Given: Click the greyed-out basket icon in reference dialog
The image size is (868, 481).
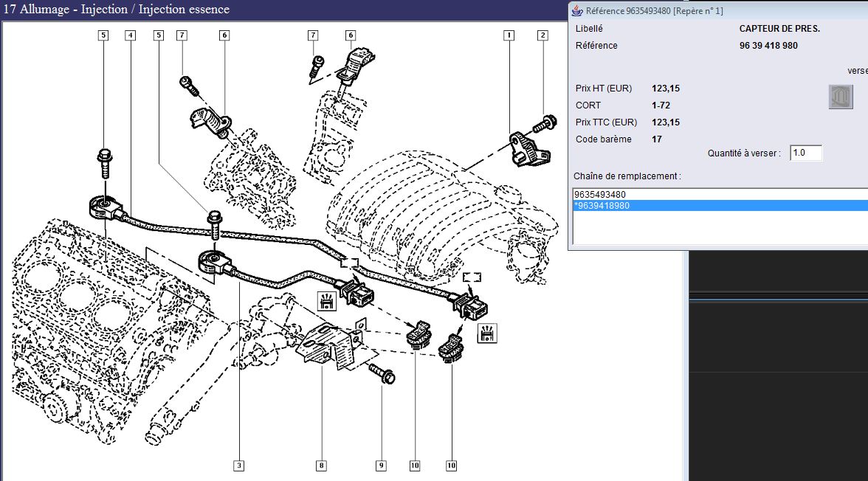Looking at the screenshot, I should (x=841, y=97).
